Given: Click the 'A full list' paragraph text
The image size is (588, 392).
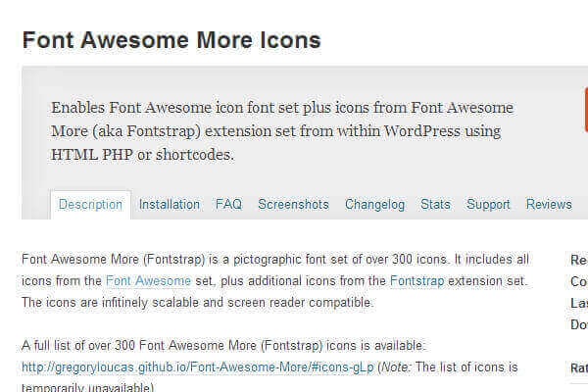Looking at the screenshot, I should pyautogui.click(x=224, y=346).
